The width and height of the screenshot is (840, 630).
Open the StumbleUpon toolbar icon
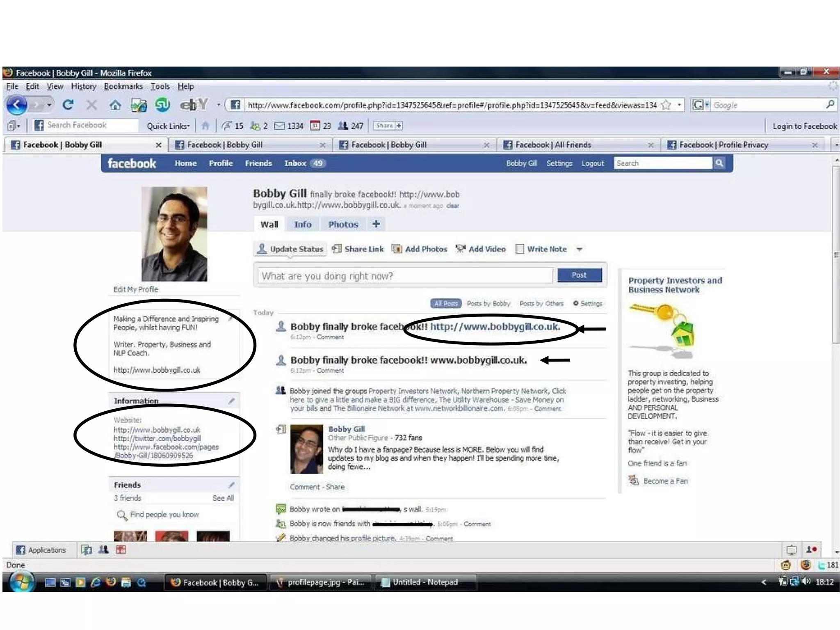pyautogui.click(x=162, y=105)
